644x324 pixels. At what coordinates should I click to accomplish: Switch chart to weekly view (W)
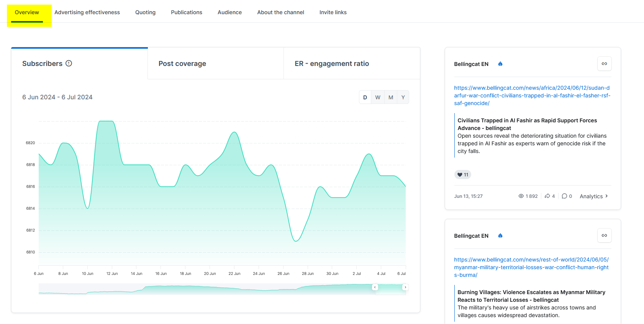coord(378,97)
